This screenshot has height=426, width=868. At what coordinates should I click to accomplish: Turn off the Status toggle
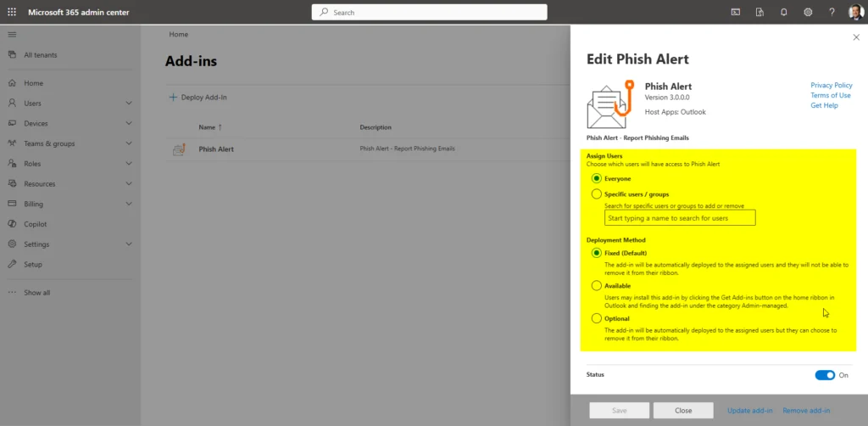click(825, 375)
